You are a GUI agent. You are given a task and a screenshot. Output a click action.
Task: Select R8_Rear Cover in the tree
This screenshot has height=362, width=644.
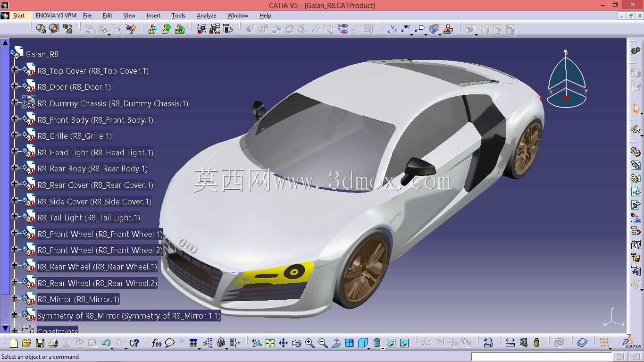click(x=95, y=185)
